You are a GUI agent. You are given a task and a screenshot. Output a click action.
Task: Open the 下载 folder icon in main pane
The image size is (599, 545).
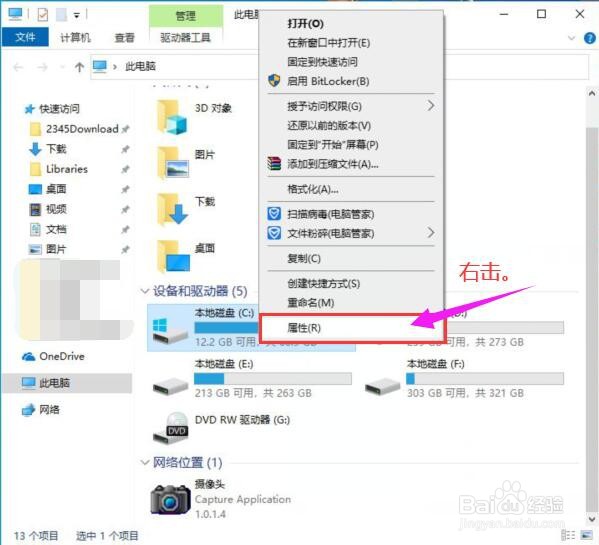click(x=173, y=209)
